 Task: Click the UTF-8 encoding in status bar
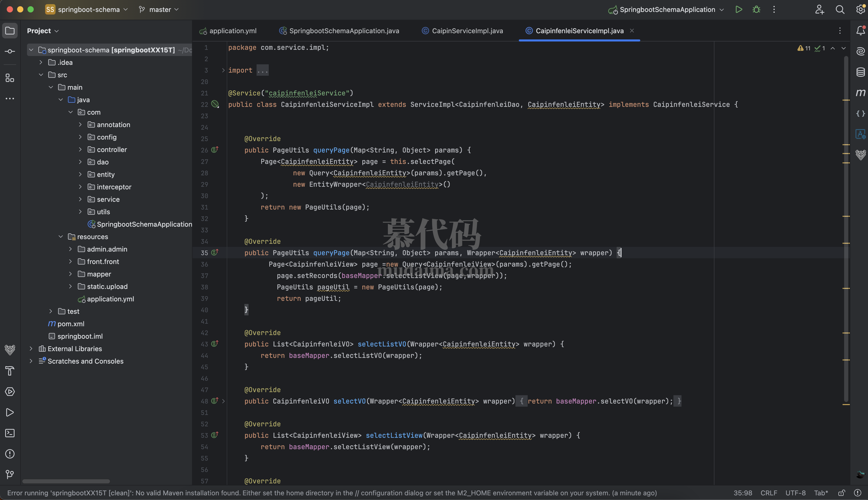point(795,493)
